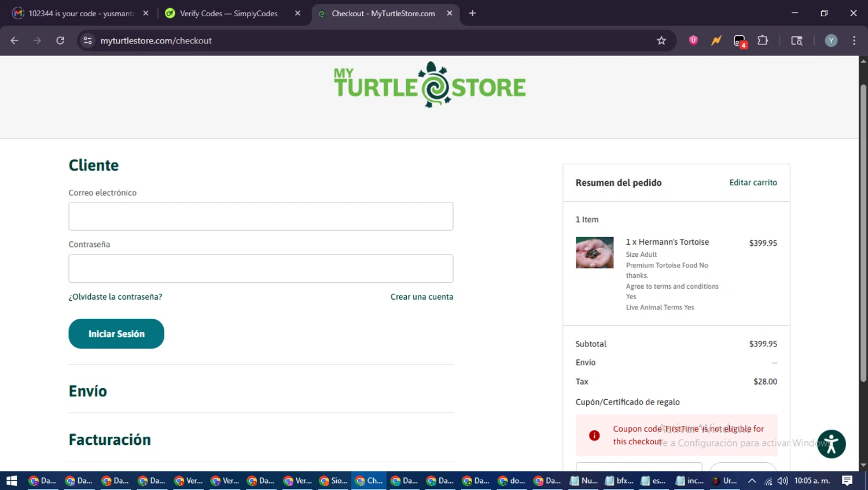Screen dimensions: 868x490
Task: Click the Cupón/Certificado de regalo label
Action: (627, 402)
